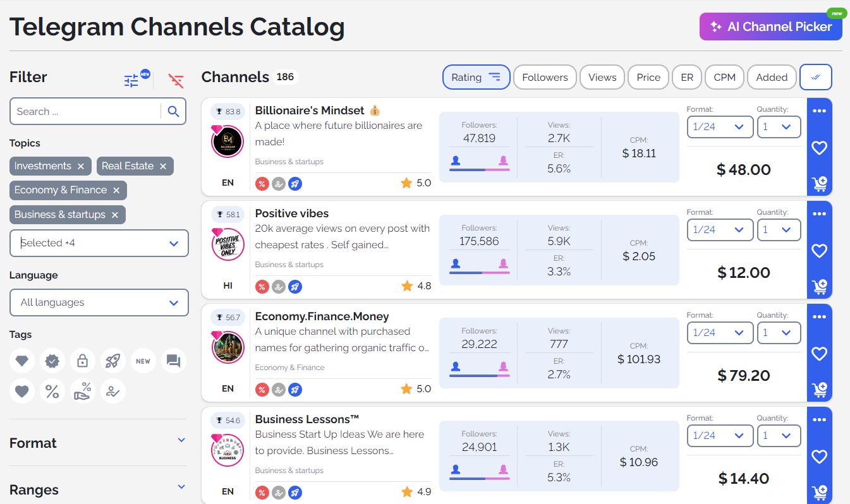Open Format dropdown for Business Lessons channel
850x504 pixels.
point(720,435)
